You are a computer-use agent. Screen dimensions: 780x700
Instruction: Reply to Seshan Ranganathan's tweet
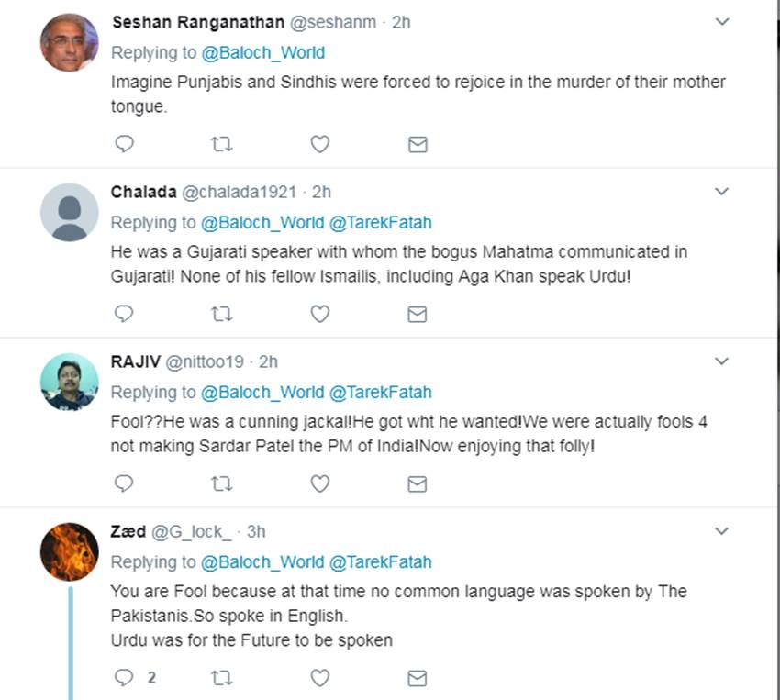click(123, 144)
